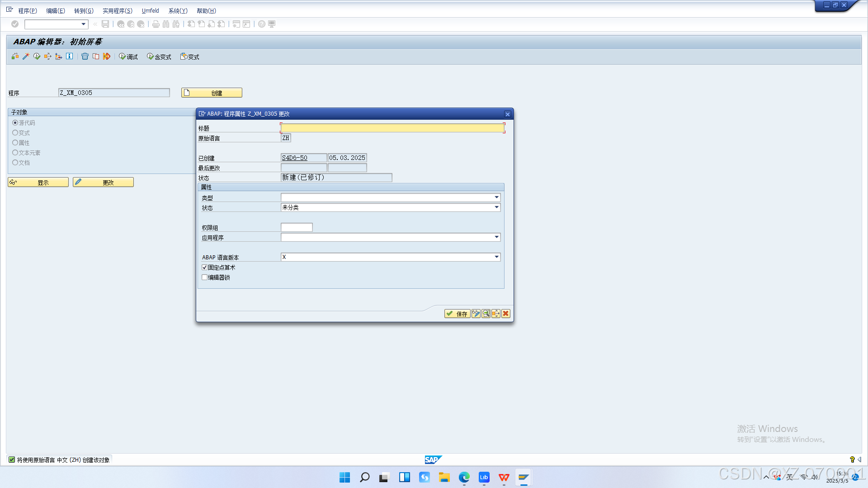868x488 pixels.
Task: Open the 应用程序 dropdown list
Action: (x=496, y=237)
